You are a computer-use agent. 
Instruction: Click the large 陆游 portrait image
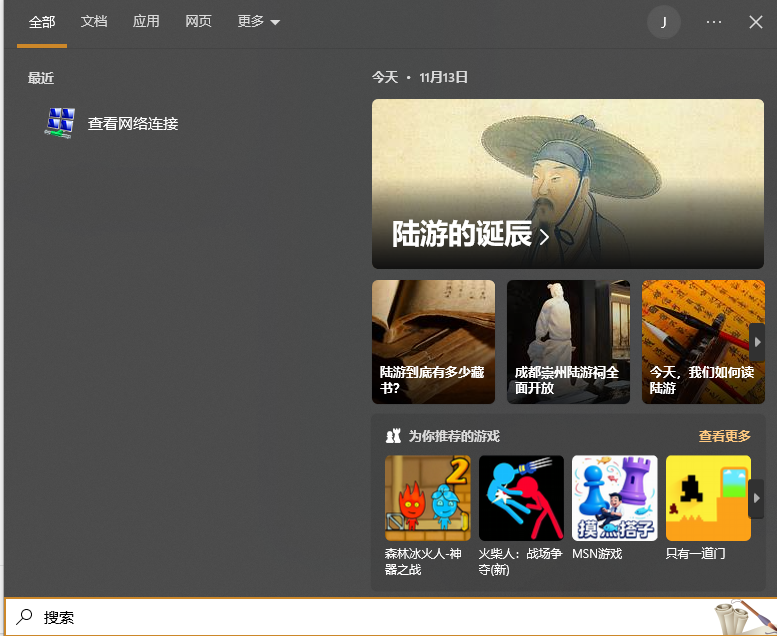pyautogui.click(x=568, y=184)
